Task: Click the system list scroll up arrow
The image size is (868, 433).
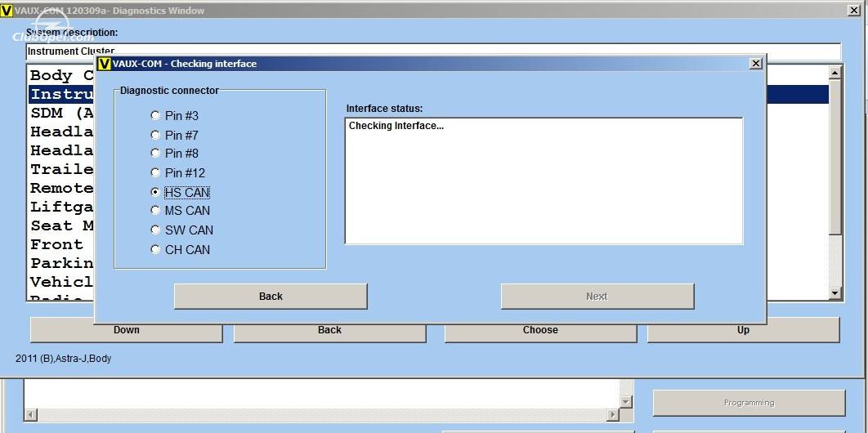Action: coord(835,72)
